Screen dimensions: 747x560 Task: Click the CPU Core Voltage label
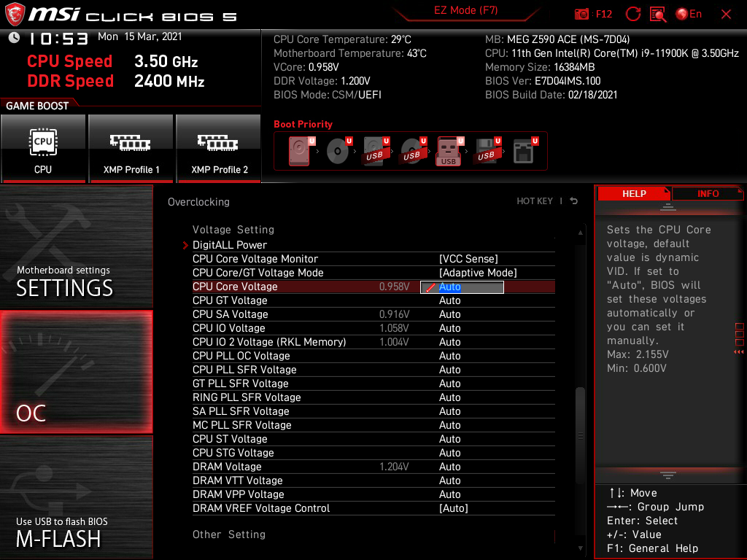(x=235, y=287)
